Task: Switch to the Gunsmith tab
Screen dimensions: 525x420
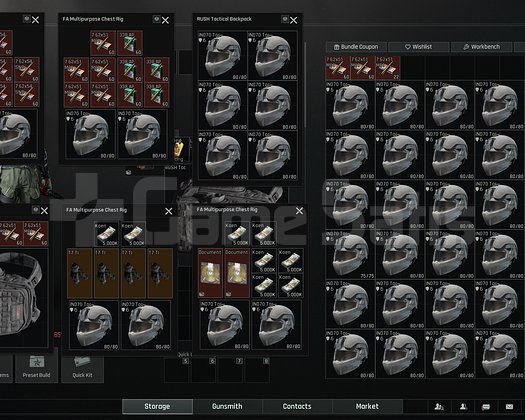Action: [227, 406]
